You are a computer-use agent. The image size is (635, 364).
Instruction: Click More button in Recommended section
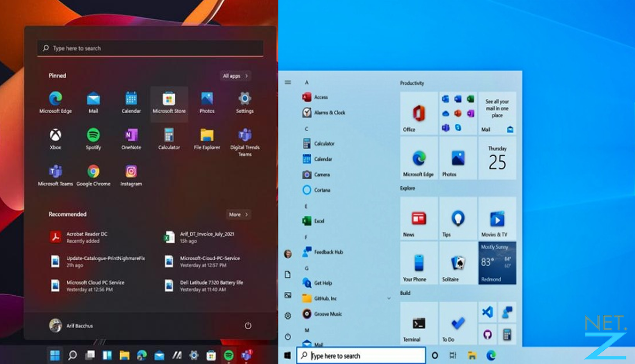[x=239, y=214]
